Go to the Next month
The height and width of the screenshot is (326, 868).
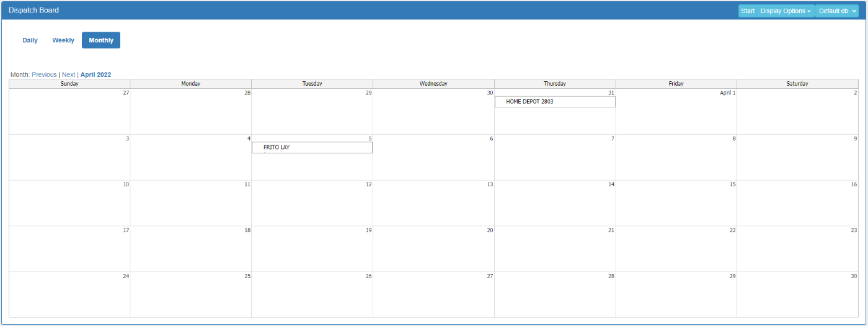click(x=68, y=75)
